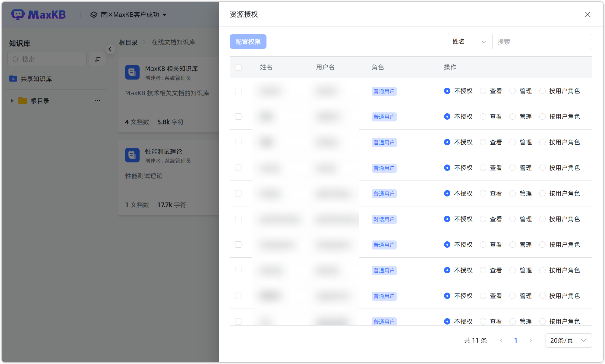This screenshot has height=364, width=605.
Task: Click the sort order icon beside search
Action: pyautogui.click(x=97, y=59)
